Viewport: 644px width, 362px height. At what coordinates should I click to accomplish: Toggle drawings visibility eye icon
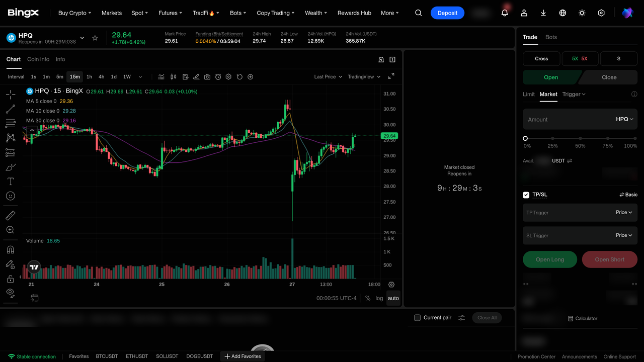10,292
